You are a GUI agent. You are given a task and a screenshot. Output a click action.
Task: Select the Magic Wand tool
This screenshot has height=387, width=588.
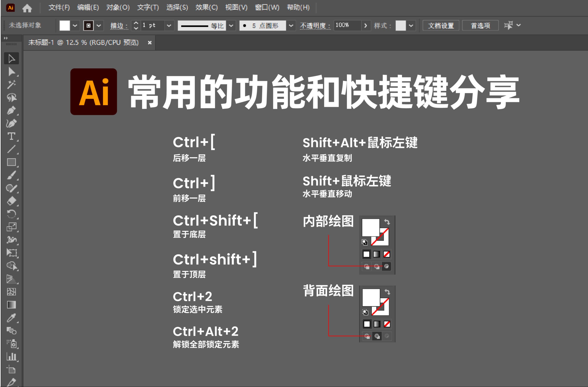pyautogui.click(x=11, y=84)
